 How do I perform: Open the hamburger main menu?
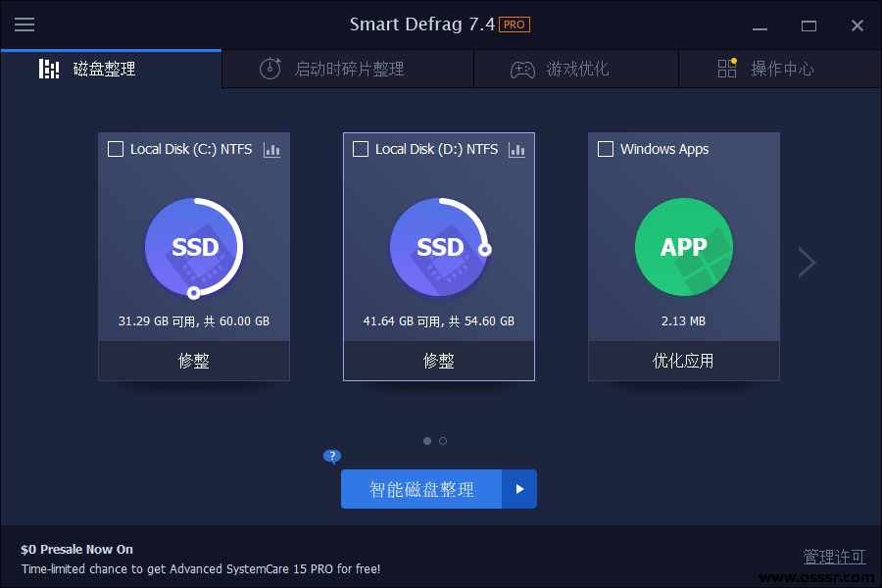pos(24,24)
